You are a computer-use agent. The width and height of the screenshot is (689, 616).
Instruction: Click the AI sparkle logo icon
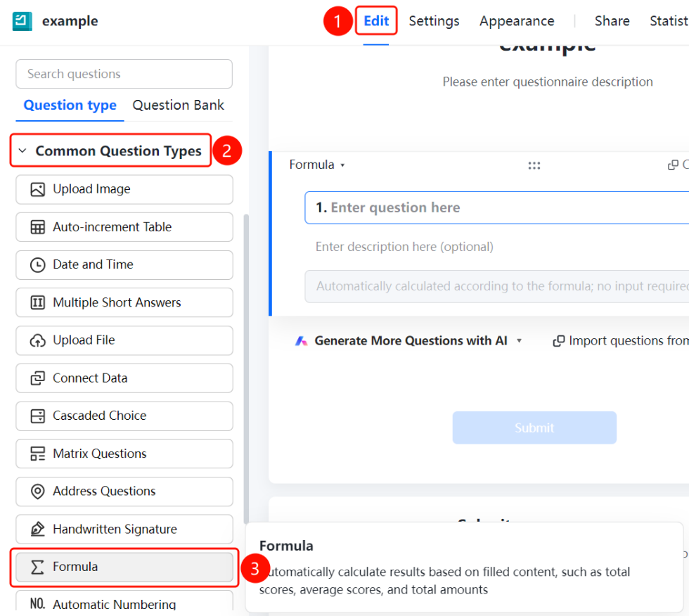pos(301,341)
